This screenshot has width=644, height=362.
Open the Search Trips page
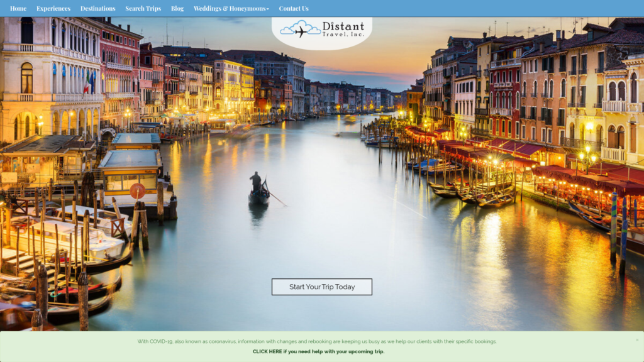[143, 9]
